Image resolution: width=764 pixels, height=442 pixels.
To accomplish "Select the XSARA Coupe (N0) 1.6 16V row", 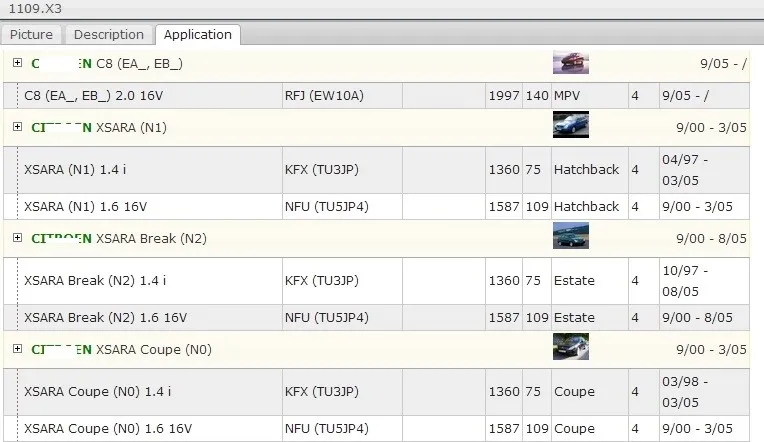I will [376, 429].
